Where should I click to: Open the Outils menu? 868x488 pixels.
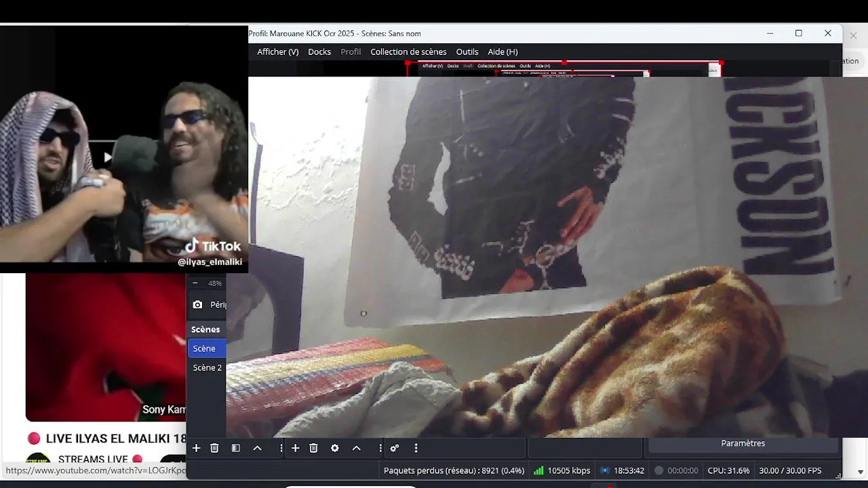tap(467, 52)
